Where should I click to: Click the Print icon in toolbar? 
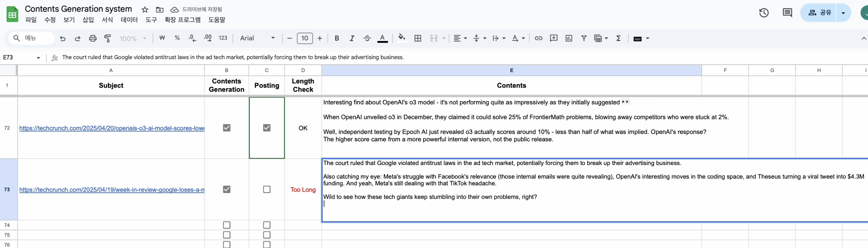[x=93, y=38]
